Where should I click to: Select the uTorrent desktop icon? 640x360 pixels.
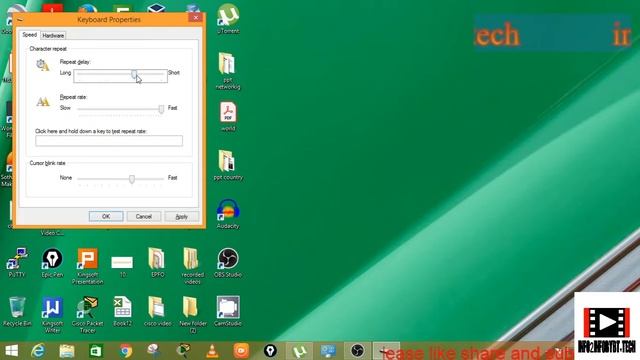pyautogui.click(x=228, y=19)
